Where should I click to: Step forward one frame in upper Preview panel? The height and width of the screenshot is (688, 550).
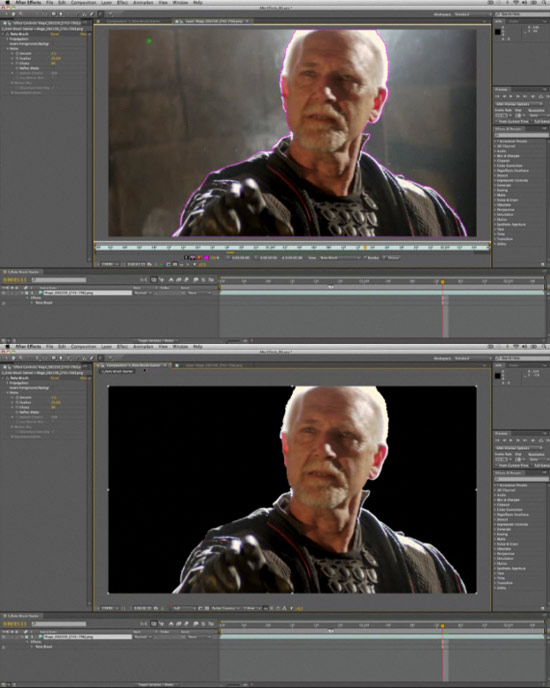(x=518, y=96)
